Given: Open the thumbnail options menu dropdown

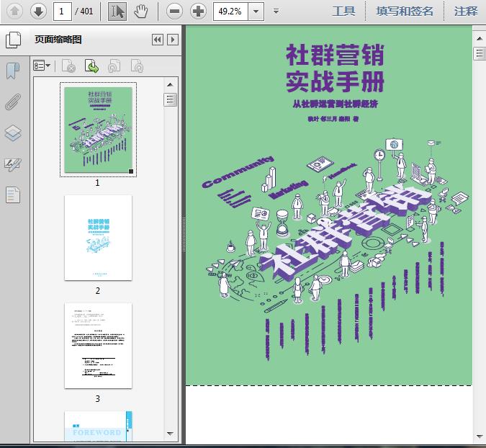Looking at the screenshot, I should click(x=42, y=66).
